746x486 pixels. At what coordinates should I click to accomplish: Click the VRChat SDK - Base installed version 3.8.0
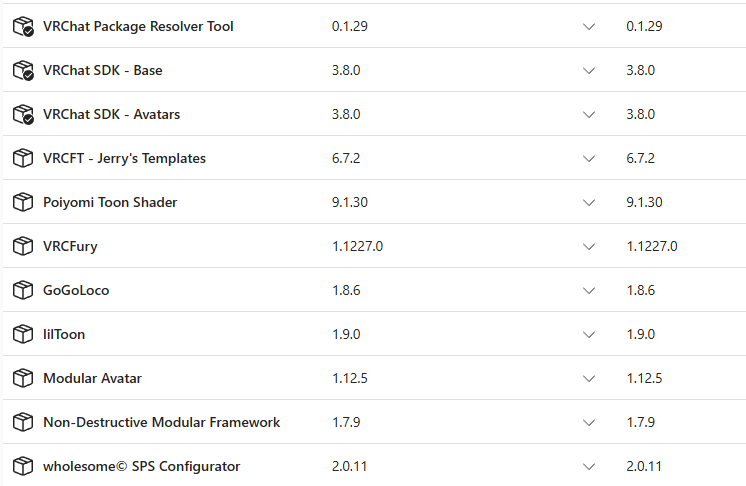point(346,70)
